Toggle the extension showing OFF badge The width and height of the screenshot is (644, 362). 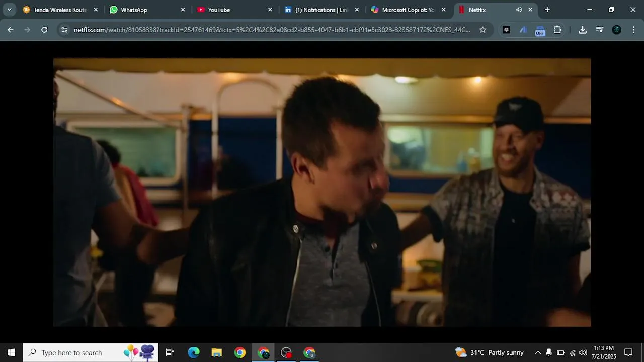(x=540, y=31)
